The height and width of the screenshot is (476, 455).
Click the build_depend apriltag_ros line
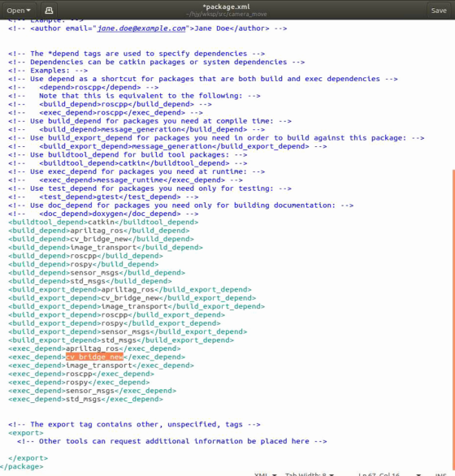pos(99,231)
